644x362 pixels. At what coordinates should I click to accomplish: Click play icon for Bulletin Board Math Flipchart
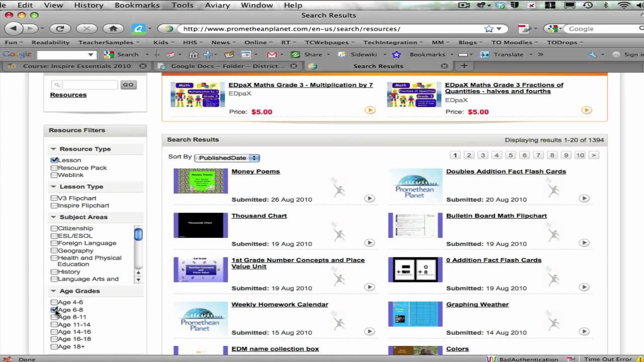584,243
